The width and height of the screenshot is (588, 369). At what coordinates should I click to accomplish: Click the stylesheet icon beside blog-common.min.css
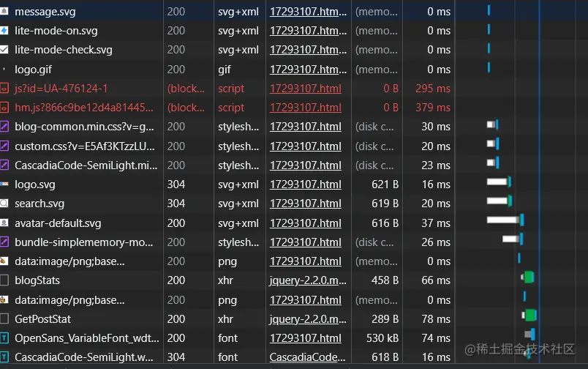click(x=4, y=127)
